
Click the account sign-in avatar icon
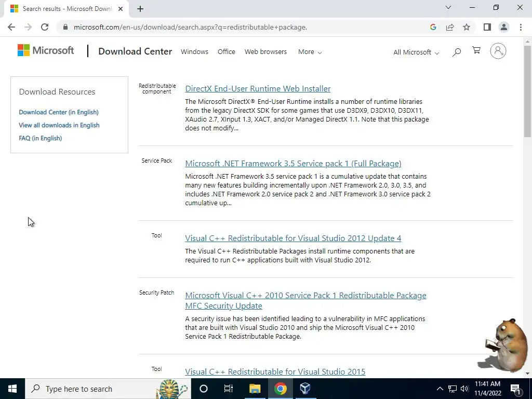point(498,51)
